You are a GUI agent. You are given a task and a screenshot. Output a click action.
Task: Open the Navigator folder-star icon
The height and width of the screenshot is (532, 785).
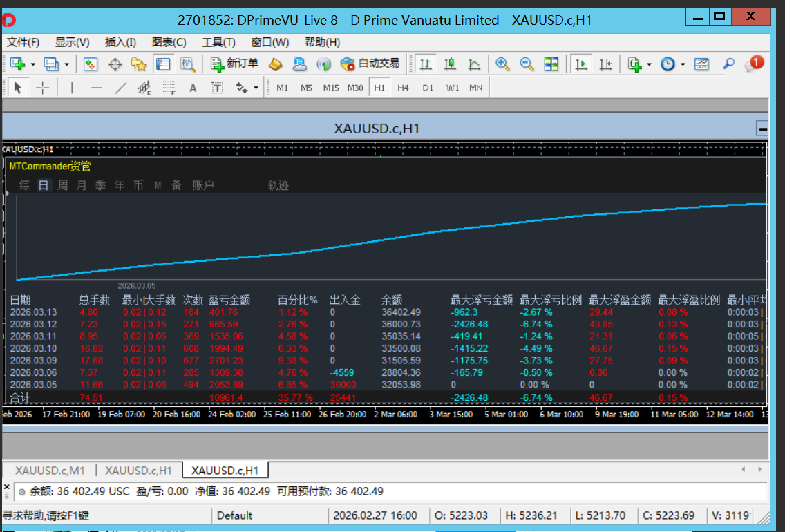click(139, 64)
